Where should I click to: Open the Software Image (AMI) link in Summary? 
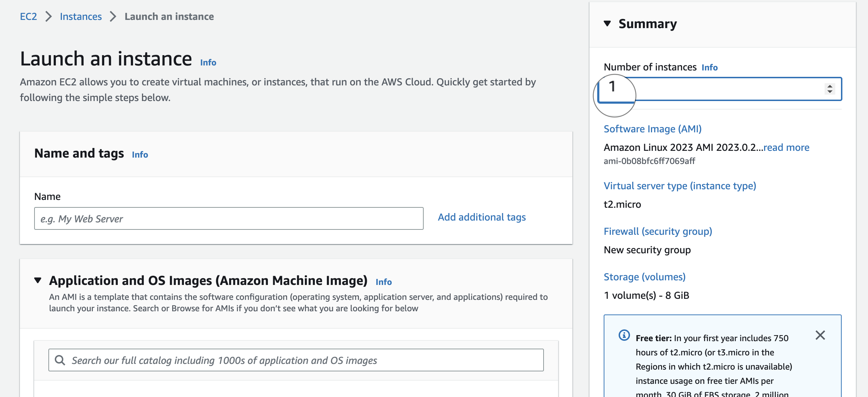653,129
